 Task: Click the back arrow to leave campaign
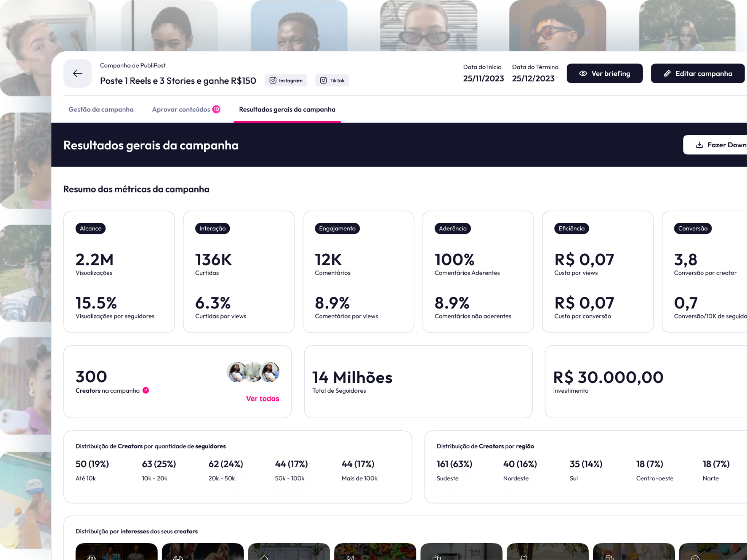[77, 73]
